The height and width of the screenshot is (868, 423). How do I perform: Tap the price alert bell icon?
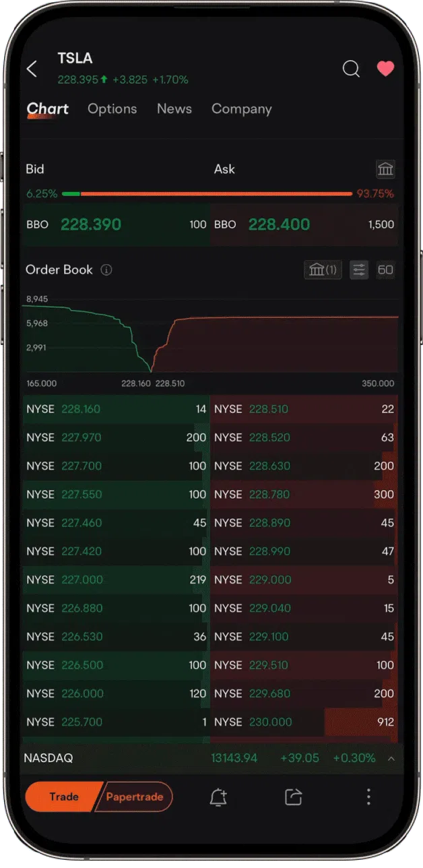[x=218, y=797]
